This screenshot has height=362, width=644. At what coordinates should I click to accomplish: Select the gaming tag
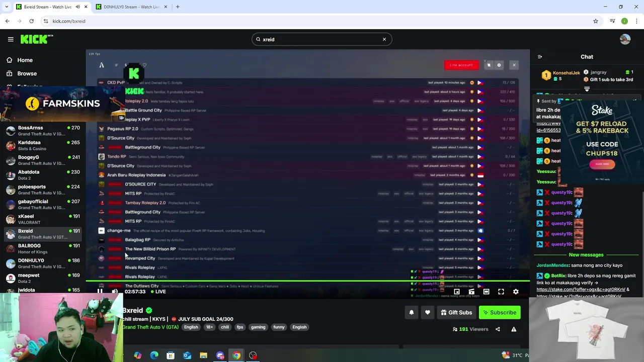(258, 327)
